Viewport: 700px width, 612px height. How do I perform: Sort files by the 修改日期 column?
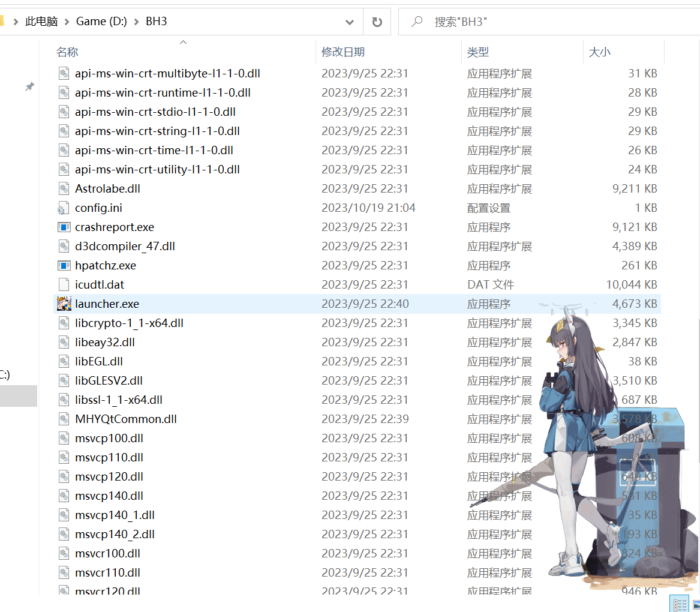click(343, 52)
